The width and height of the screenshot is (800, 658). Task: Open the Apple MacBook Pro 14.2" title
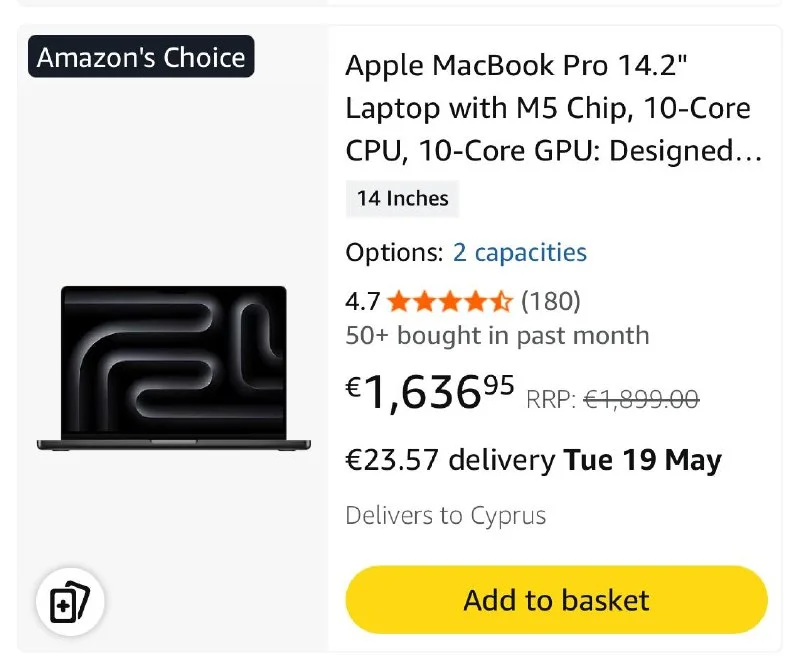[x=554, y=108]
